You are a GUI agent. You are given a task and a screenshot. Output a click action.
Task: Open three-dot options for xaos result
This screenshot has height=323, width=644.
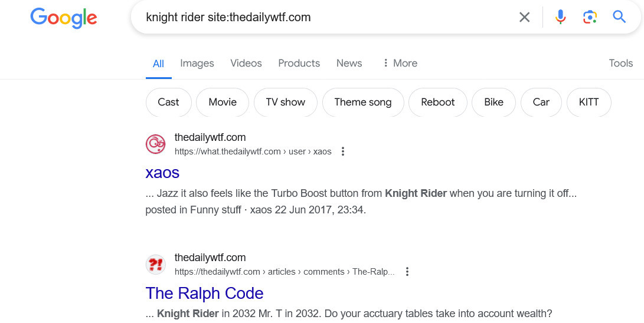(343, 151)
